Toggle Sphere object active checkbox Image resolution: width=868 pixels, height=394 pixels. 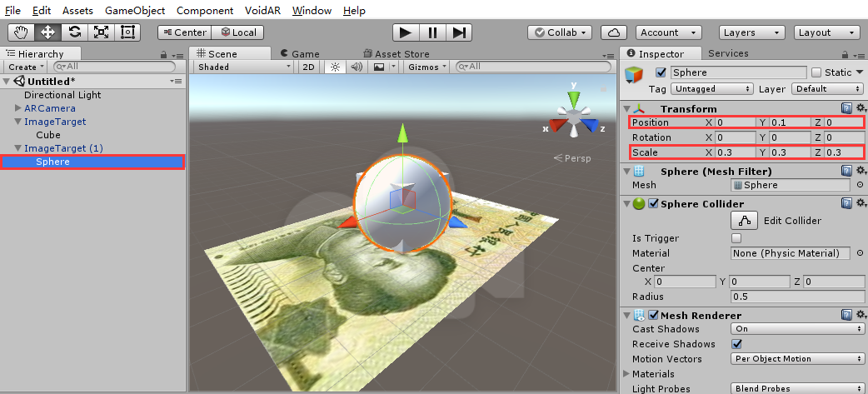[x=661, y=72]
